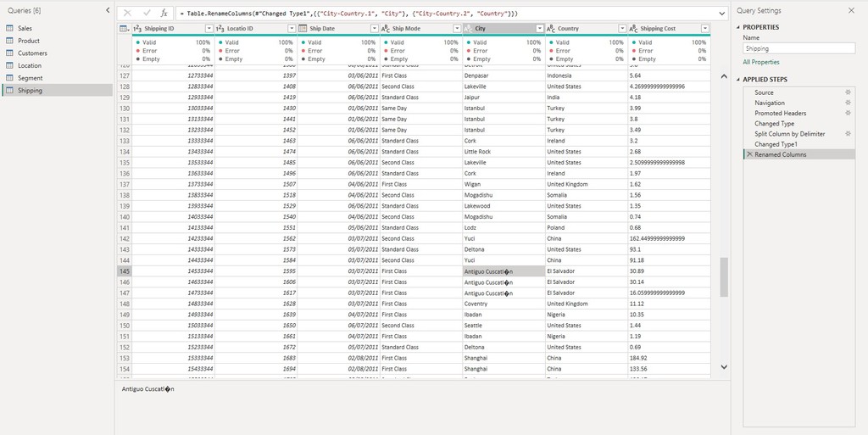
Task: Open filter dropdown for Country column
Action: 622,28
